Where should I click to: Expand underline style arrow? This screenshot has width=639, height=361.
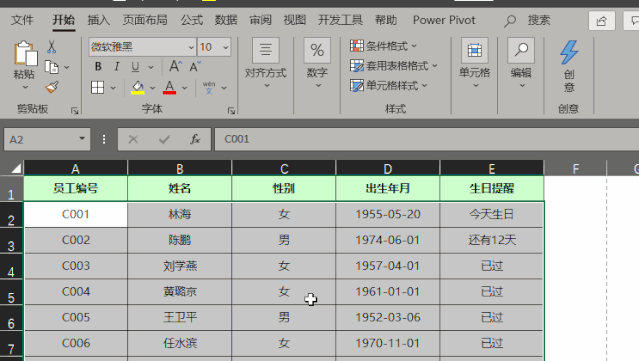[x=151, y=67]
